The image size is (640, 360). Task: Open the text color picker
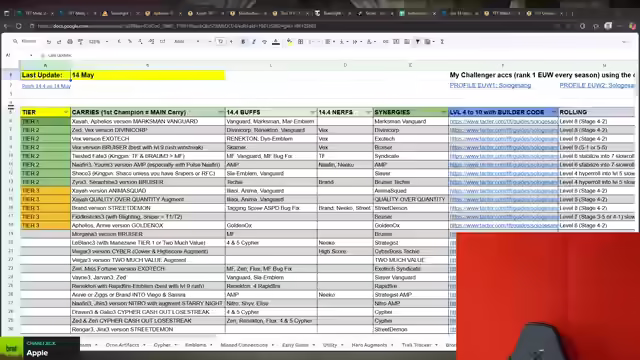(276, 42)
